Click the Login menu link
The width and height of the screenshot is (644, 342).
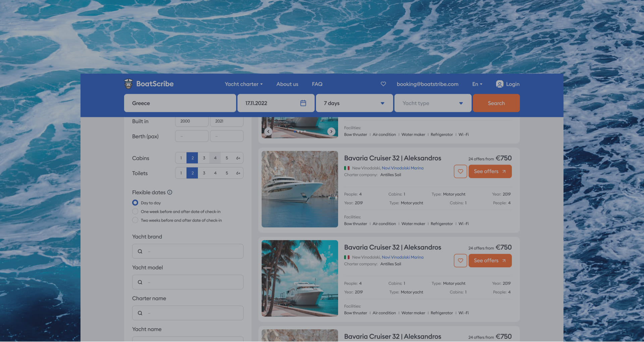click(x=513, y=84)
